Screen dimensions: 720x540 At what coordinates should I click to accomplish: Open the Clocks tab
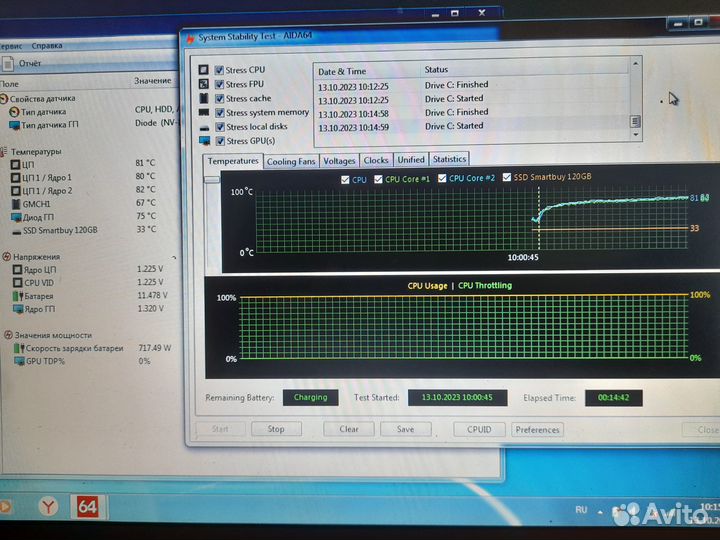point(376,160)
